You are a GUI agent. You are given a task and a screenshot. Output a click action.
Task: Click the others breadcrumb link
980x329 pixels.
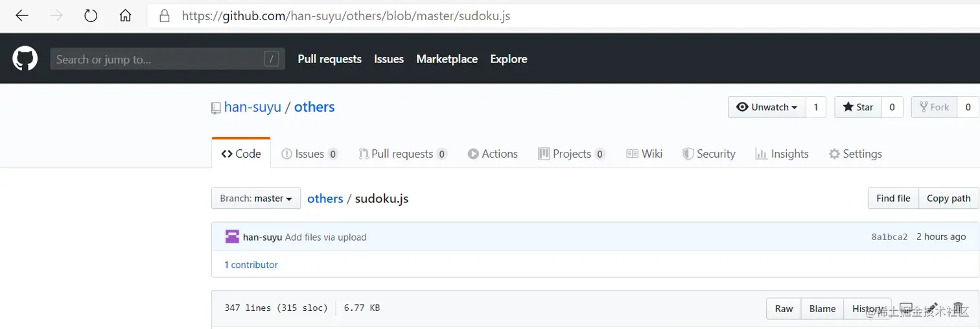pyautogui.click(x=325, y=199)
